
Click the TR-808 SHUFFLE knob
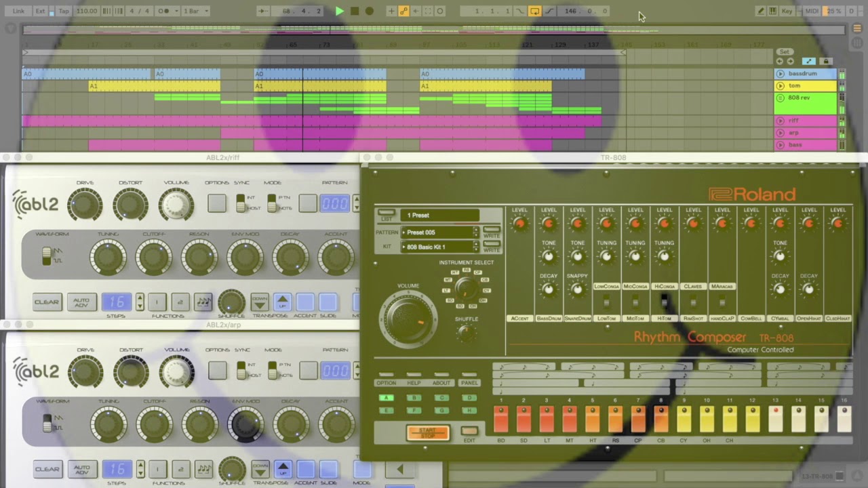tap(467, 332)
